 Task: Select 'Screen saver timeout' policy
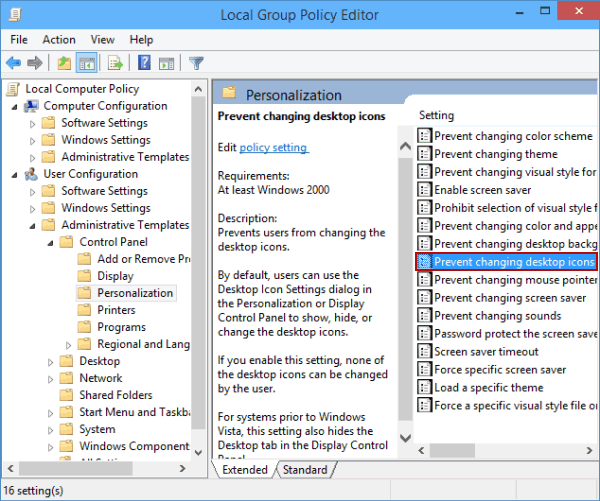[x=486, y=352]
